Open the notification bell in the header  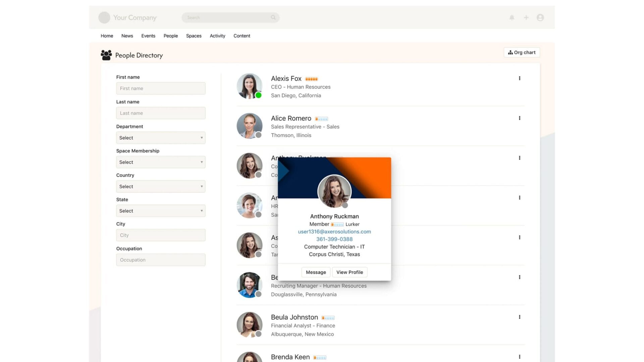click(x=512, y=17)
